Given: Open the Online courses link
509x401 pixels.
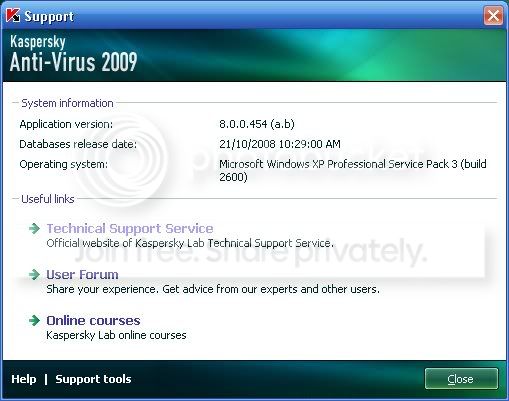Looking at the screenshot, I should click(93, 321).
